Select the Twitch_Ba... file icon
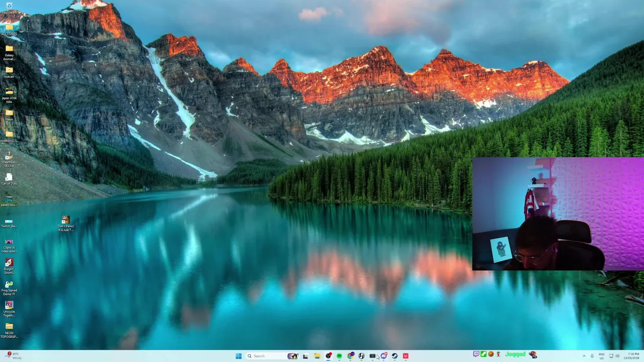Viewport: 644px width, 362px height. tap(9, 222)
